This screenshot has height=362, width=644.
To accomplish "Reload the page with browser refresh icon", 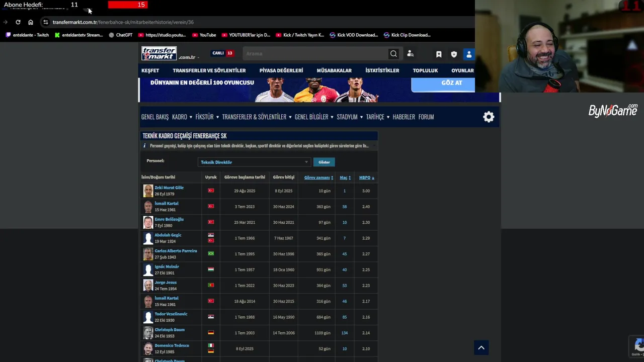I will [x=18, y=22].
